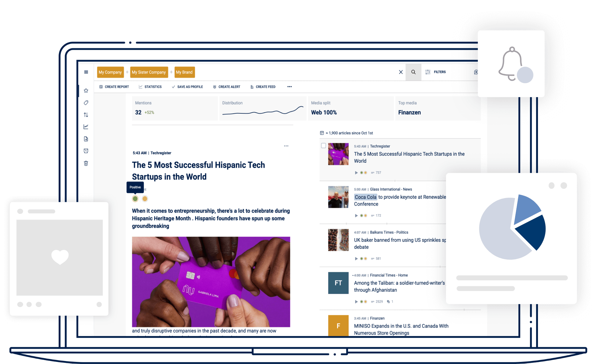Click the sort arrows sidebar icon
This screenshot has height=364, width=599.
tap(86, 115)
